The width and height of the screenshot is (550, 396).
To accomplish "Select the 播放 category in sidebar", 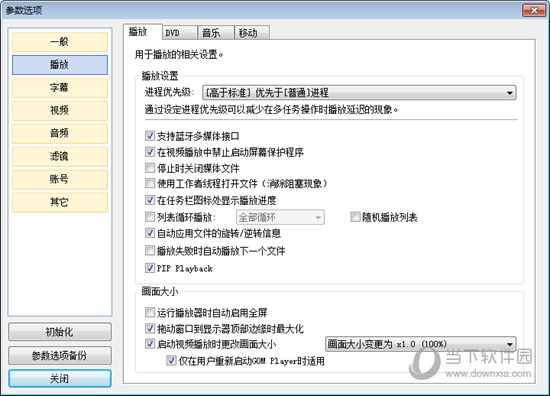I will click(x=60, y=65).
